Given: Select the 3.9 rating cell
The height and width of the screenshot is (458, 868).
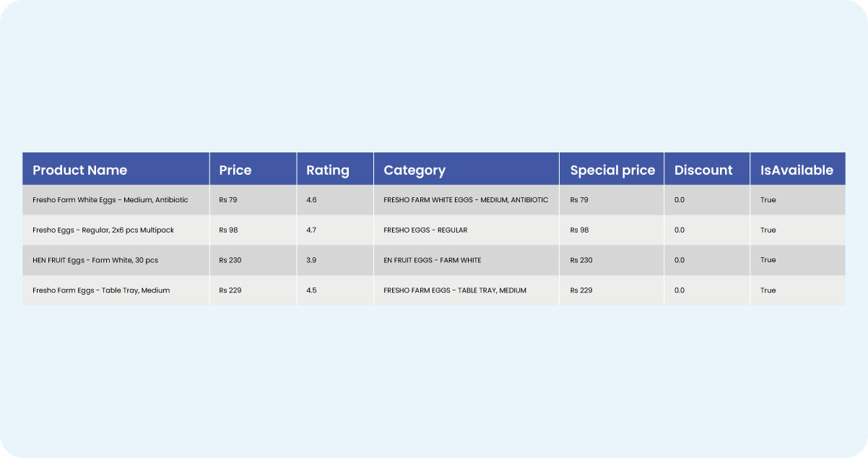Looking at the screenshot, I should [311, 260].
